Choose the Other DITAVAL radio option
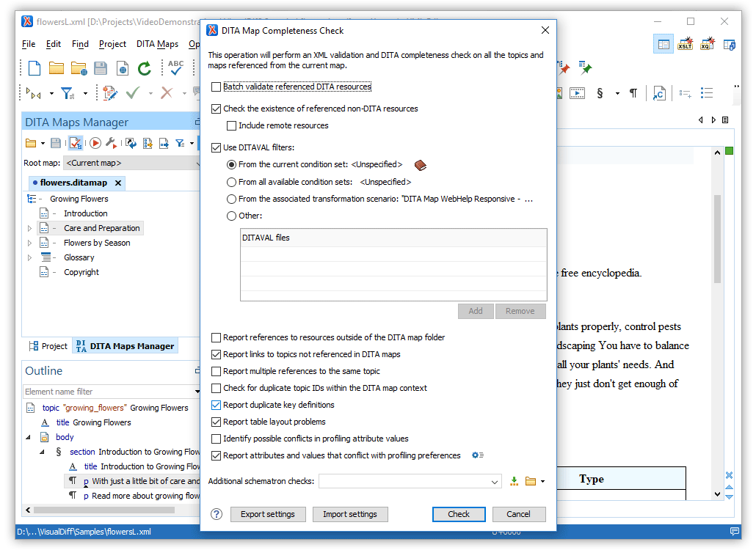 (x=231, y=216)
